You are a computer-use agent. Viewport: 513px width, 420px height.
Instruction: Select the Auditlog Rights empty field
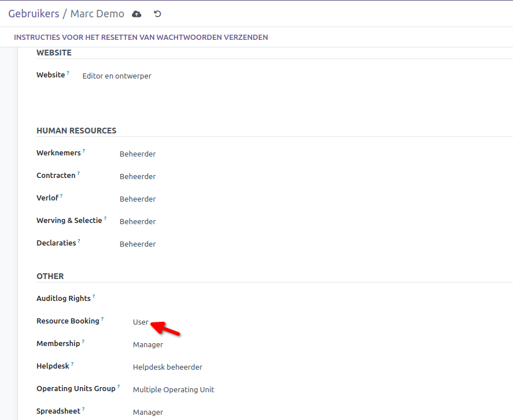tap(231, 299)
